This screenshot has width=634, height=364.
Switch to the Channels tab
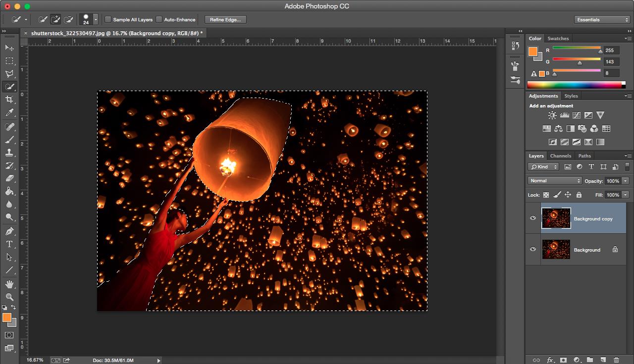click(561, 156)
